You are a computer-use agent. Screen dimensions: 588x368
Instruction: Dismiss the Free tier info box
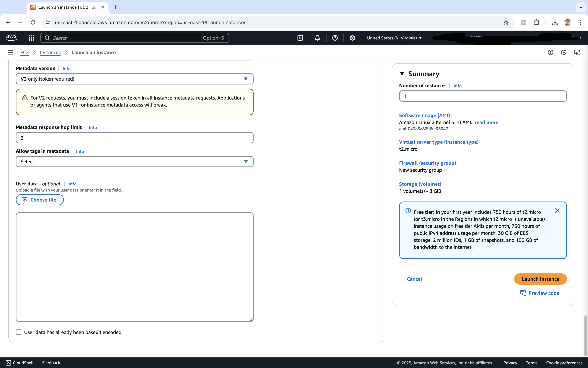[x=557, y=210]
